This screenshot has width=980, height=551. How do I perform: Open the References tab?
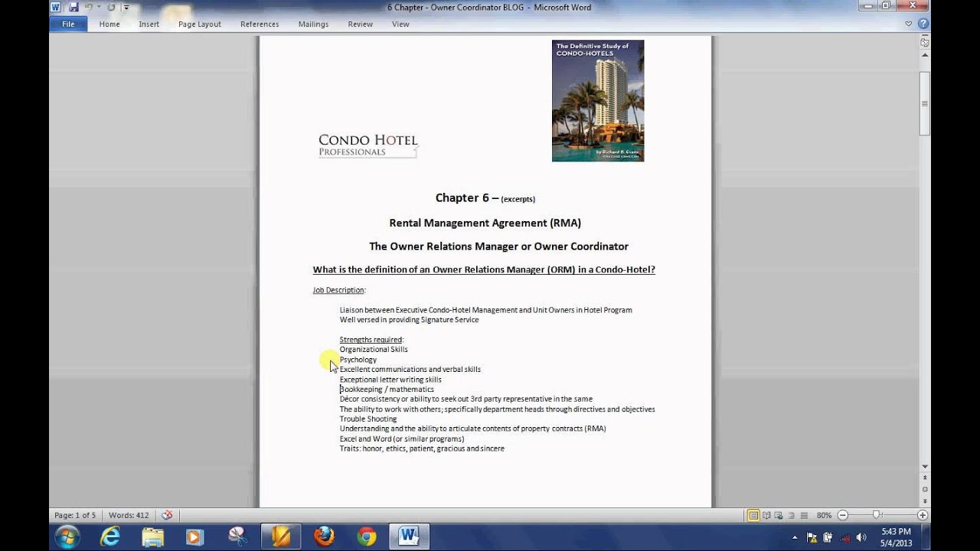pyautogui.click(x=260, y=24)
